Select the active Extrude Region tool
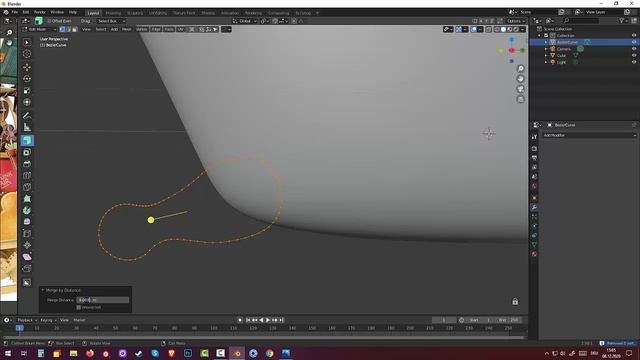The height and width of the screenshot is (360, 640). tap(27, 140)
